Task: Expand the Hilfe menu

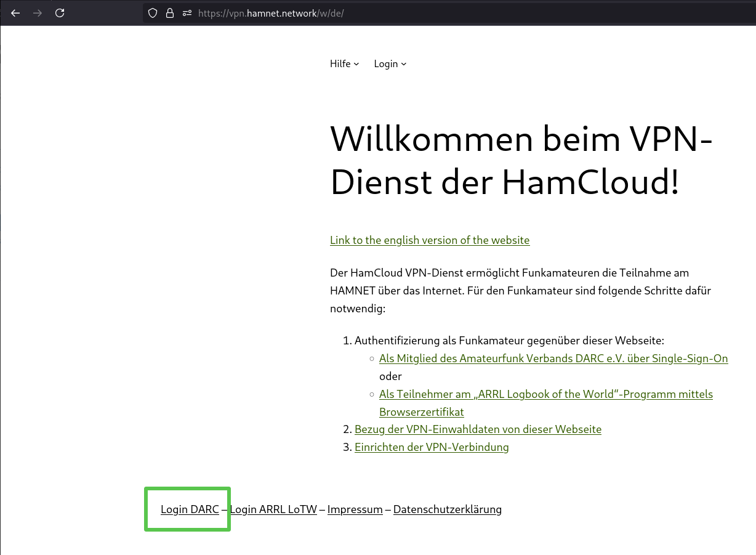Action: pos(344,64)
